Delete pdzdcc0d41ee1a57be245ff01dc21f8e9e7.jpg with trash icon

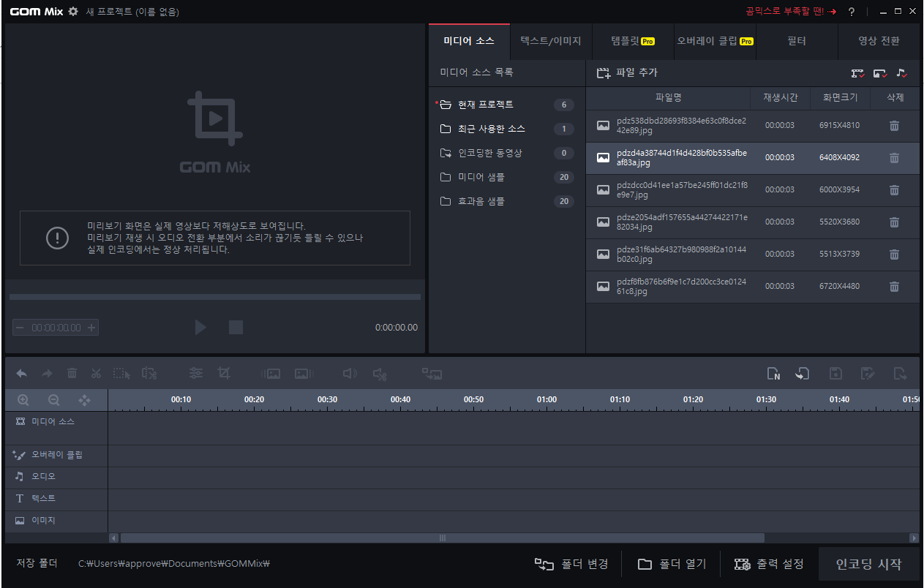click(894, 190)
